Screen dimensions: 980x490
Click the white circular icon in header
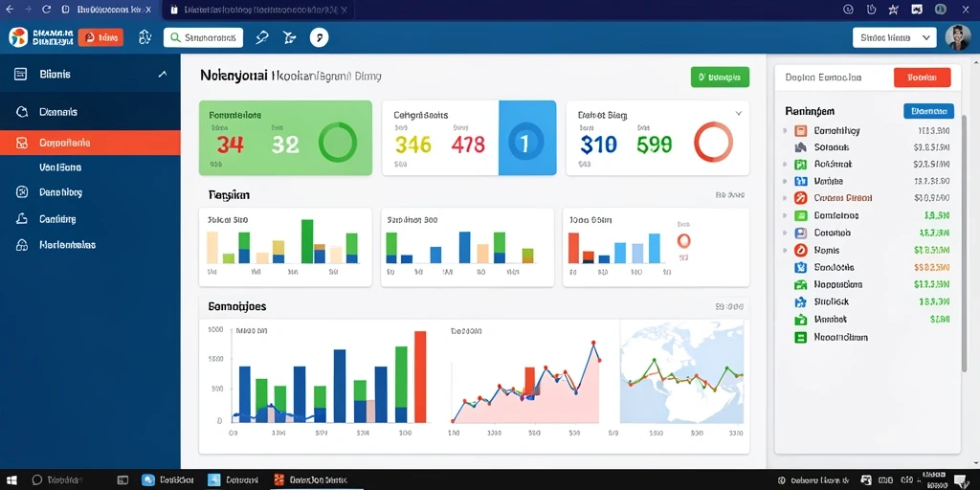(319, 38)
